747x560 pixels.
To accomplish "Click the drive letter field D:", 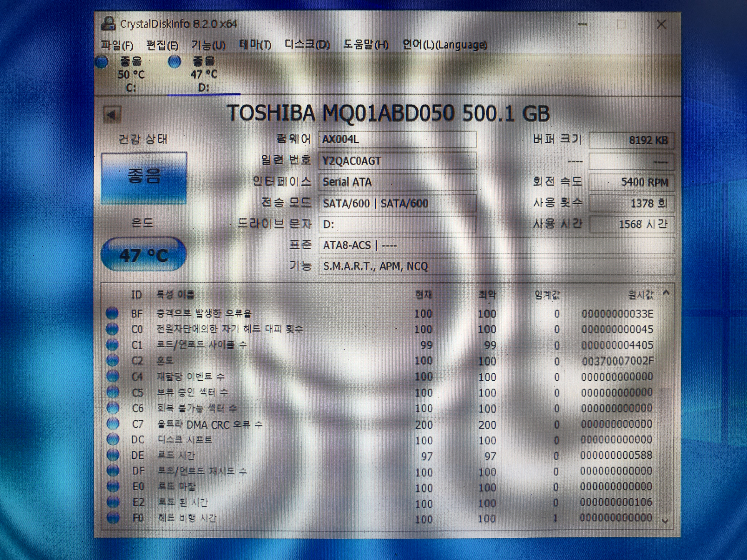I will (397, 224).
